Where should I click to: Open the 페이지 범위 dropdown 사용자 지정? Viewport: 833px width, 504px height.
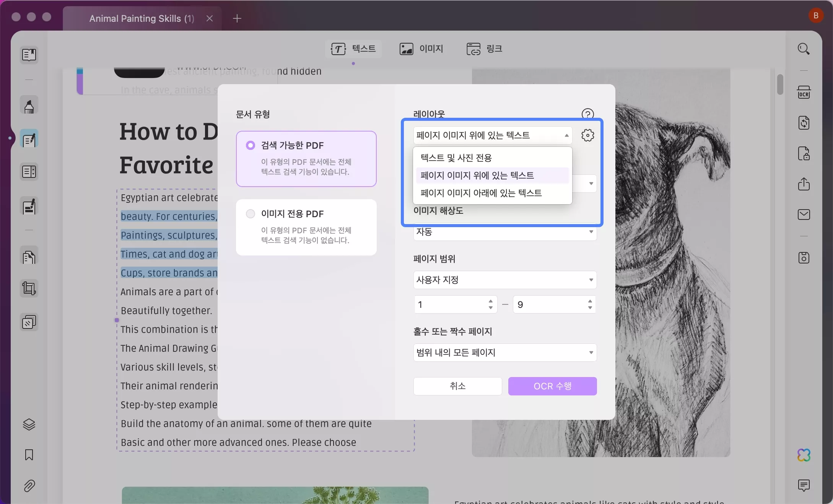tap(505, 280)
